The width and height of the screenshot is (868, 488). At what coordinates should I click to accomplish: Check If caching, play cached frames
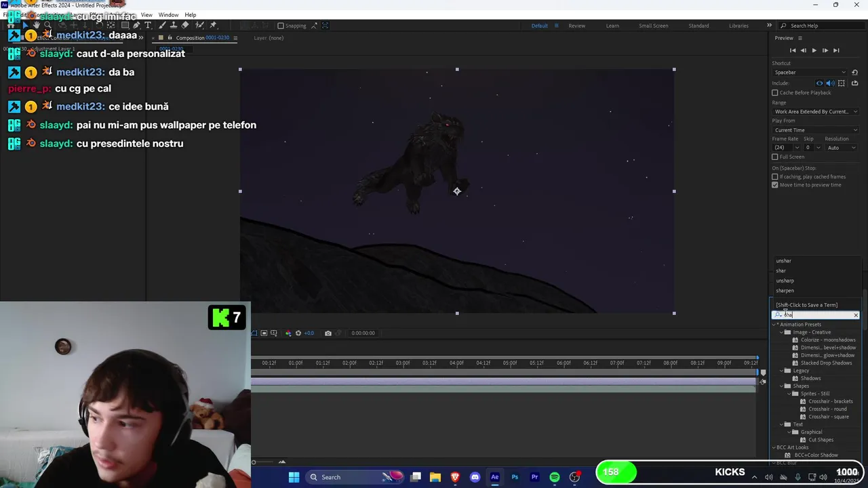point(775,177)
